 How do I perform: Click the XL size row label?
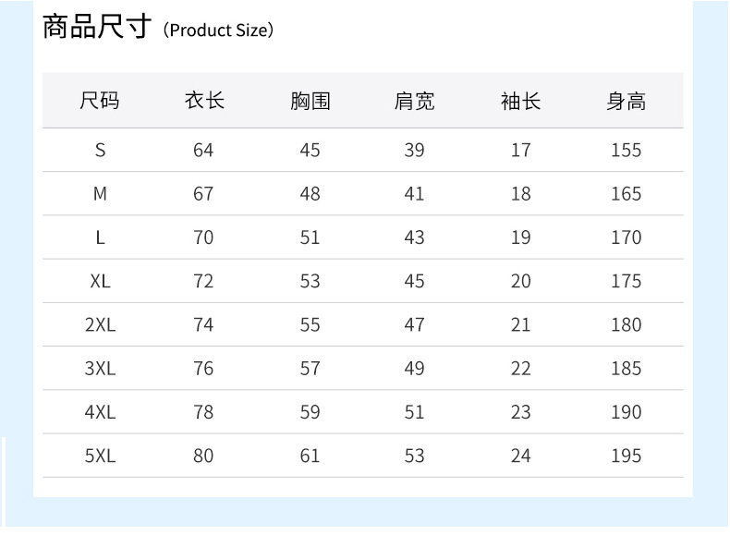tap(100, 281)
